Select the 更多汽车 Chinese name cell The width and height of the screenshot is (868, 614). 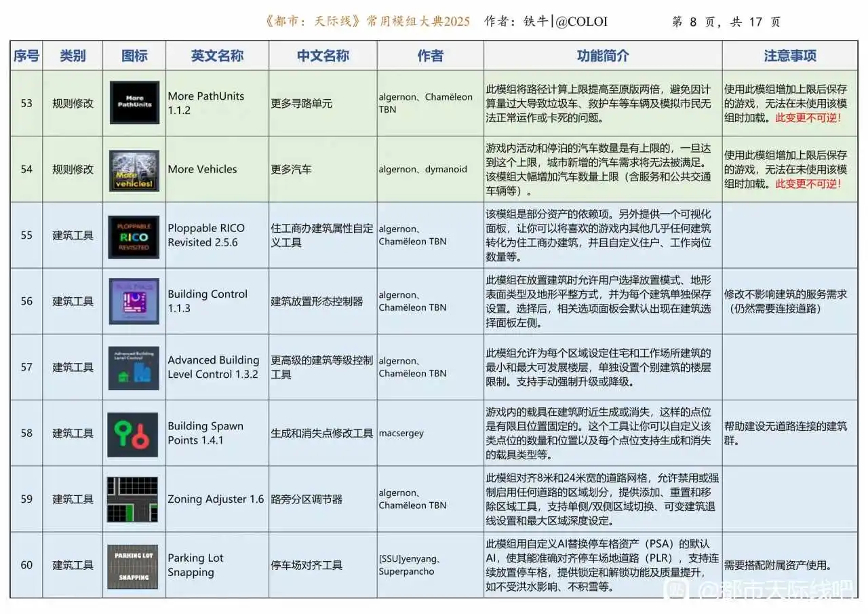tap(291, 170)
